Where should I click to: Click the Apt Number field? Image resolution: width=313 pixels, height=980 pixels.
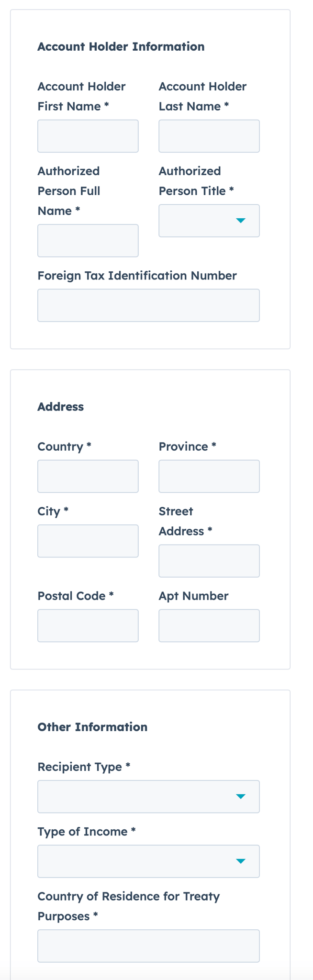[209, 625]
